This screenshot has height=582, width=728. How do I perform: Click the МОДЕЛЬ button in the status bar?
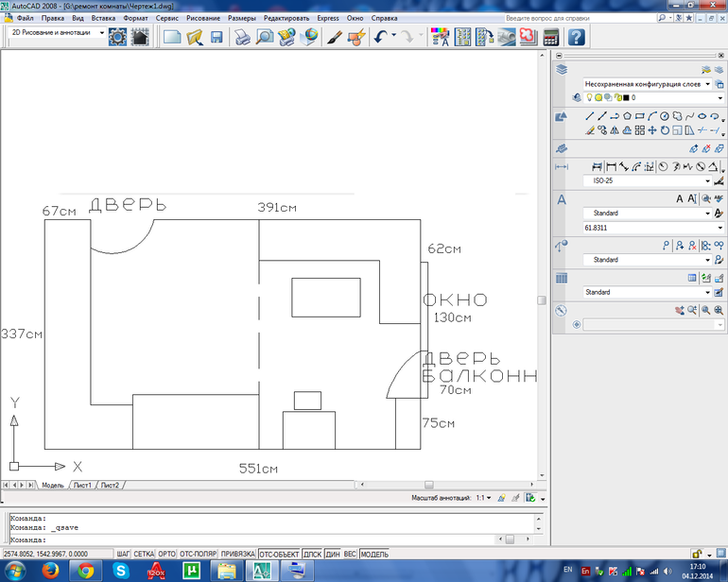coord(374,554)
